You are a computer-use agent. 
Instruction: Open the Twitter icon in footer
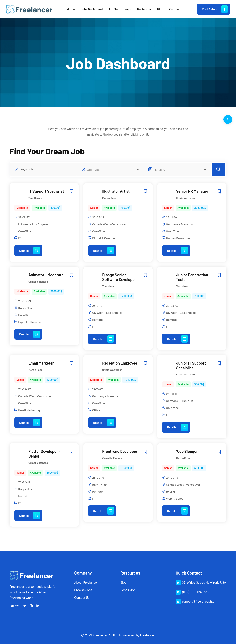(x=24, y=606)
